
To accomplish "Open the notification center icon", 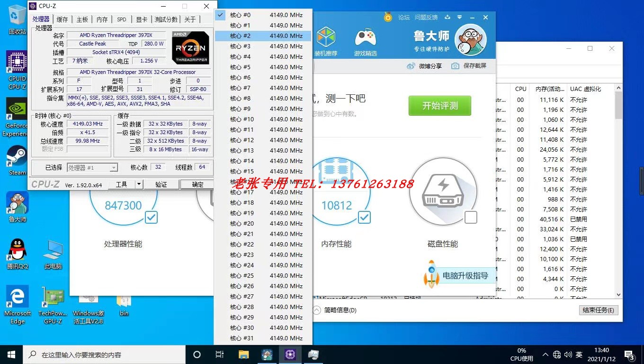I will (x=629, y=355).
